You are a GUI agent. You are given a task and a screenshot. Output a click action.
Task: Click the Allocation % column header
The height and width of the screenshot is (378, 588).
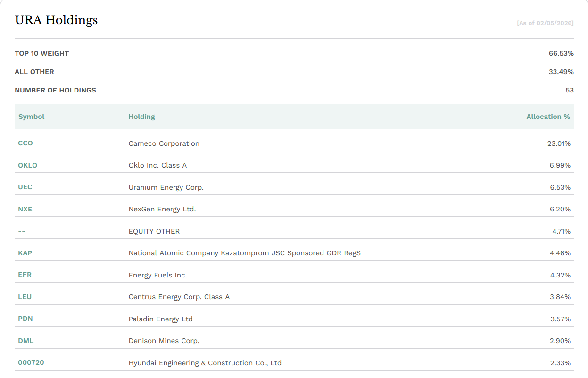[548, 117]
